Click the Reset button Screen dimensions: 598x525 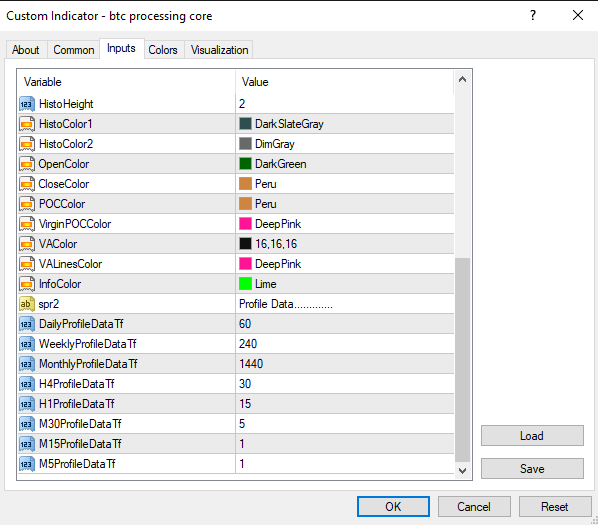[x=555, y=507]
